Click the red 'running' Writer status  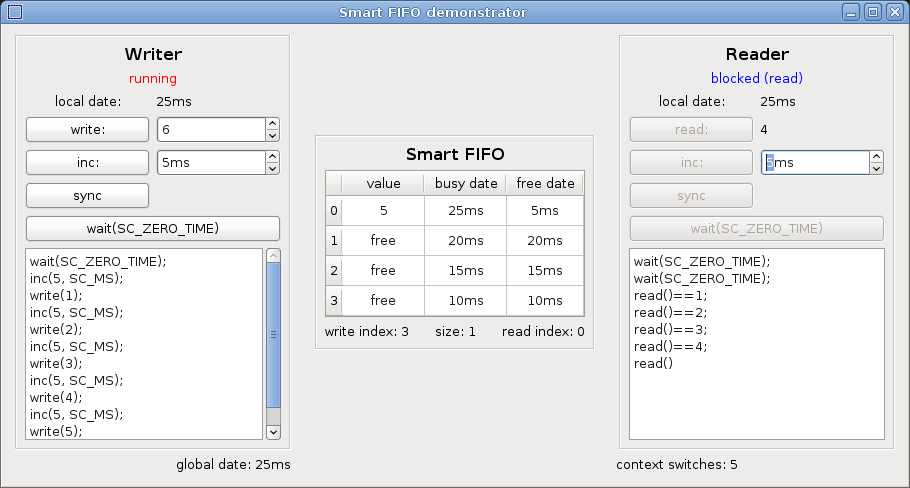tap(153, 78)
